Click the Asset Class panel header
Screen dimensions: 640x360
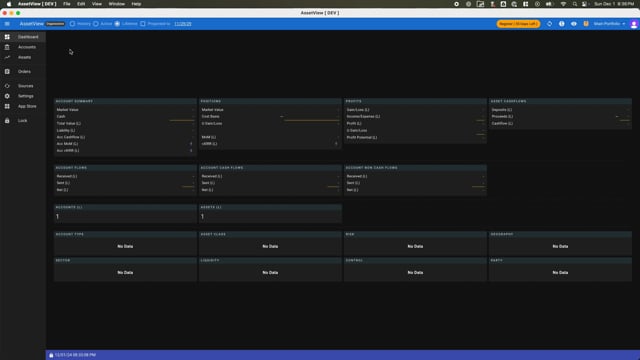[270, 234]
